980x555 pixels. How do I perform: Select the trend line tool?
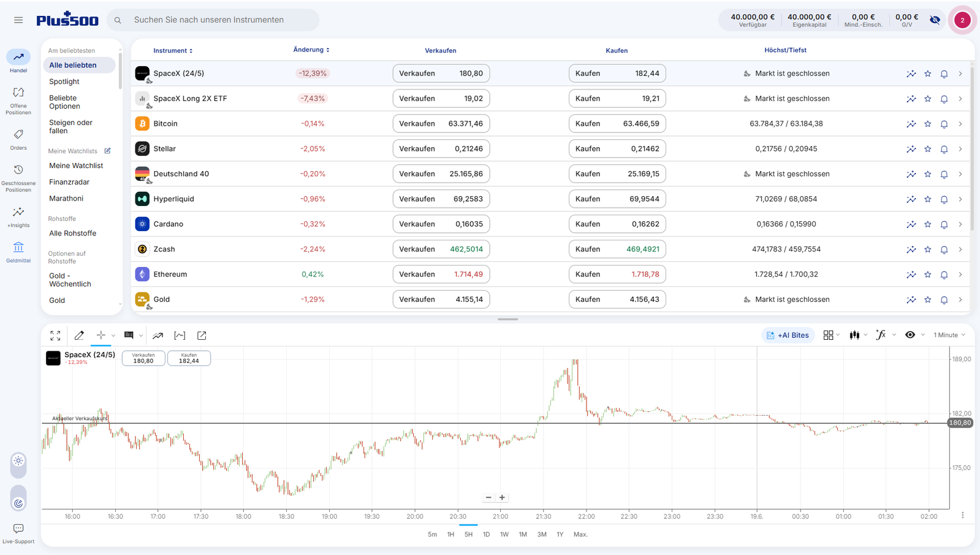point(158,335)
